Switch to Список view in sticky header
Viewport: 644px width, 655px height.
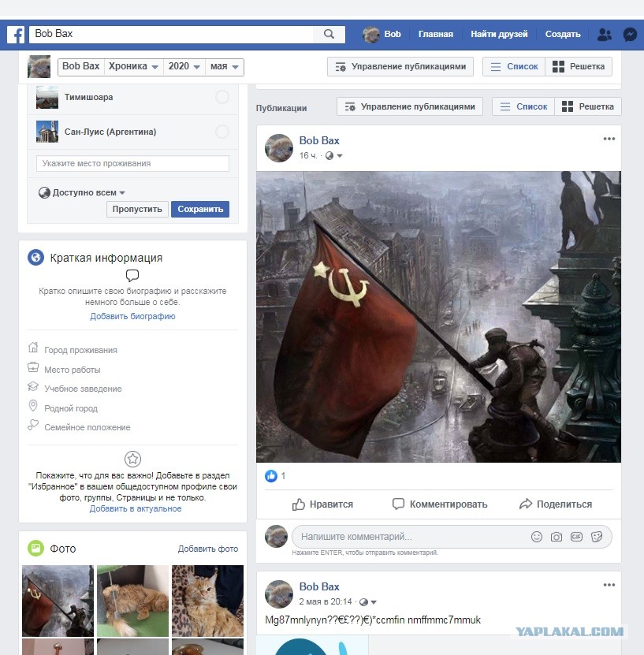point(514,66)
